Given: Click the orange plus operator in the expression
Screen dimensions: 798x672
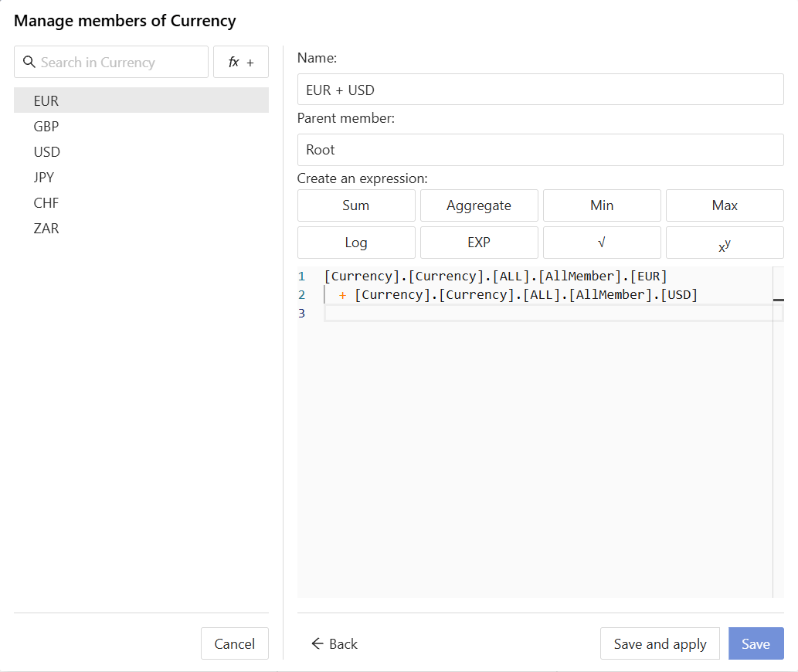Looking at the screenshot, I should (x=342, y=295).
